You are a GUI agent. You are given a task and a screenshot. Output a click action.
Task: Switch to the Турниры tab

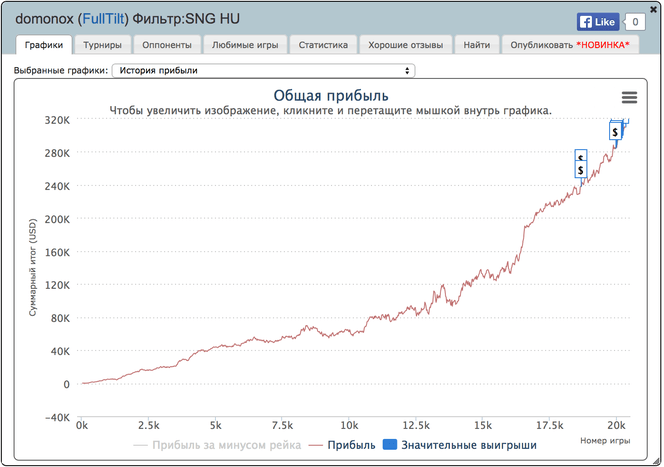pos(102,45)
